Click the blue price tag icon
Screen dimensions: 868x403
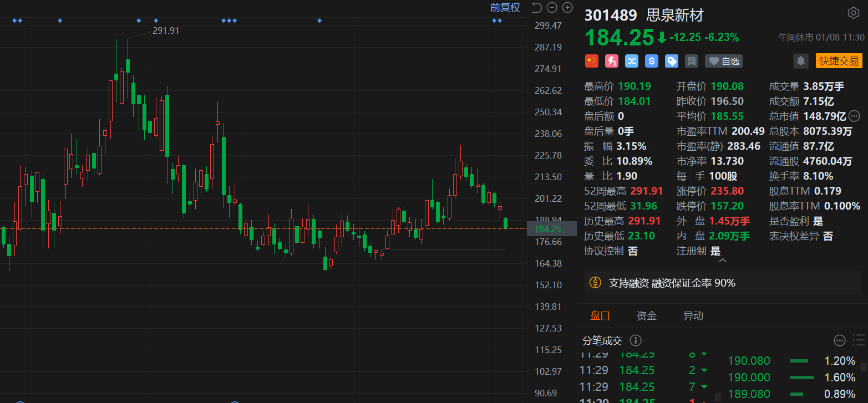(x=672, y=61)
